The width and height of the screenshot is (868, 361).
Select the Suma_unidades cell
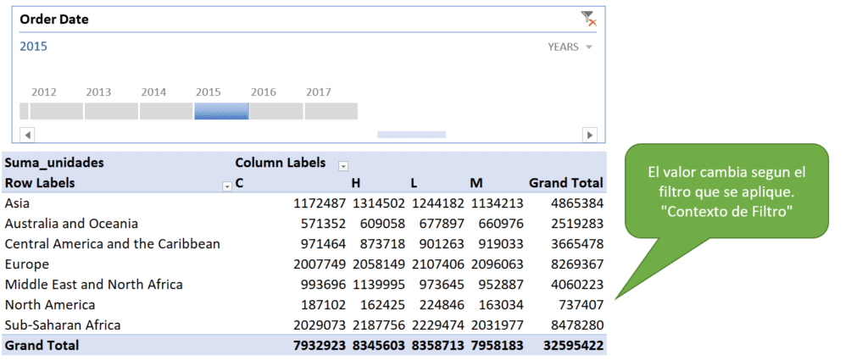pos(54,163)
